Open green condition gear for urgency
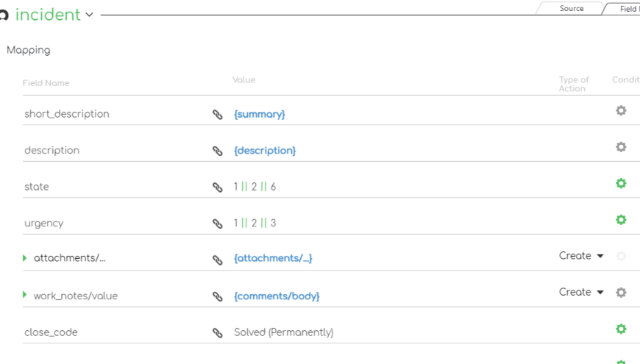The height and width of the screenshot is (364, 640). (x=621, y=219)
